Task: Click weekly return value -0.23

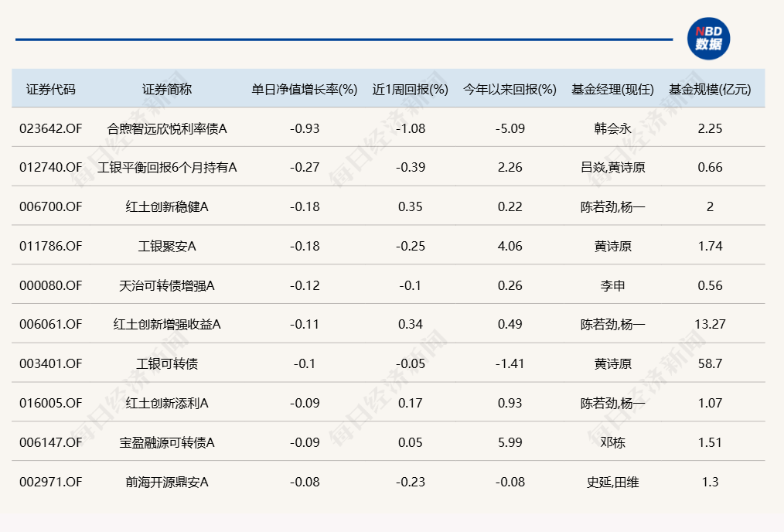Action: click(x=411, y=482)
